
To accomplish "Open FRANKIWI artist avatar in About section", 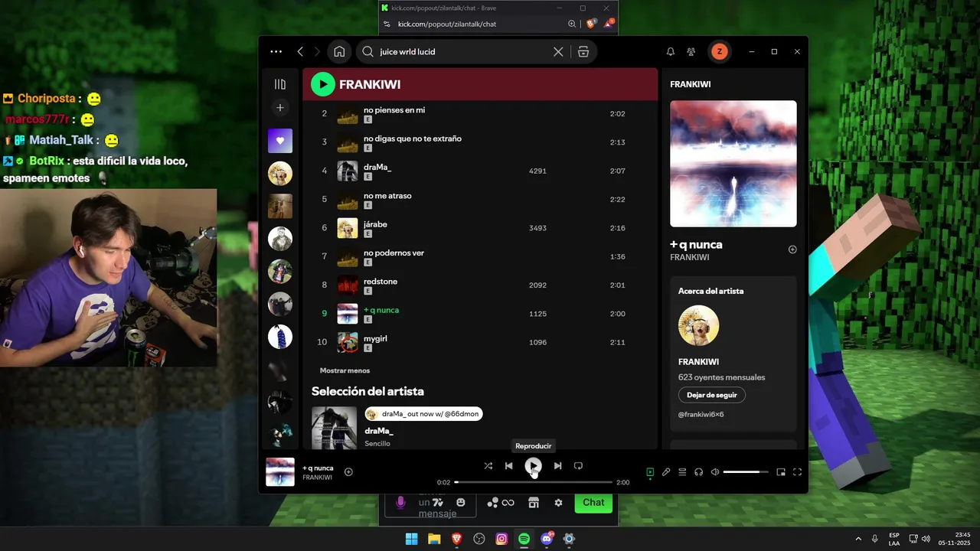I will point(698,325).
